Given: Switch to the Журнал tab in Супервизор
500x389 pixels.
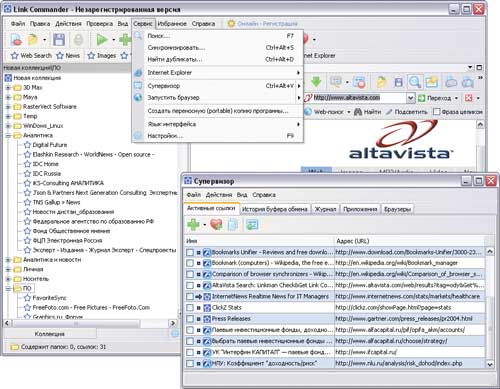Looking at the screenshot, I should 325,209.
